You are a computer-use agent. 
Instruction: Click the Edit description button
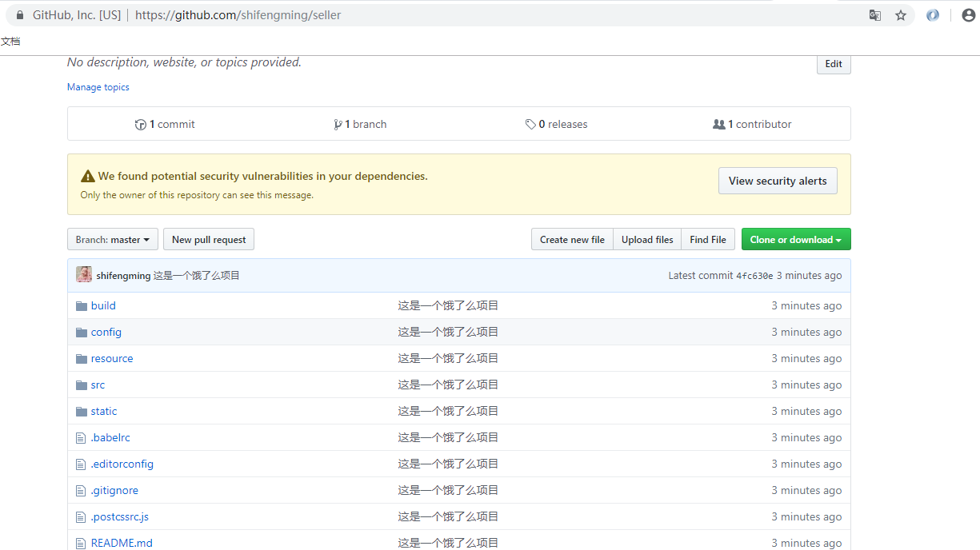pos(834,64)
